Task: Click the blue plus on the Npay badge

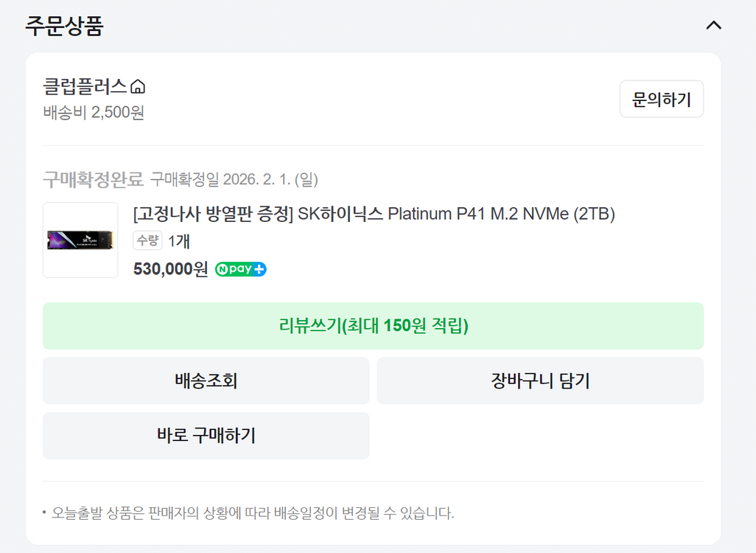Action: pyautogui.click(x=259, y=269)
